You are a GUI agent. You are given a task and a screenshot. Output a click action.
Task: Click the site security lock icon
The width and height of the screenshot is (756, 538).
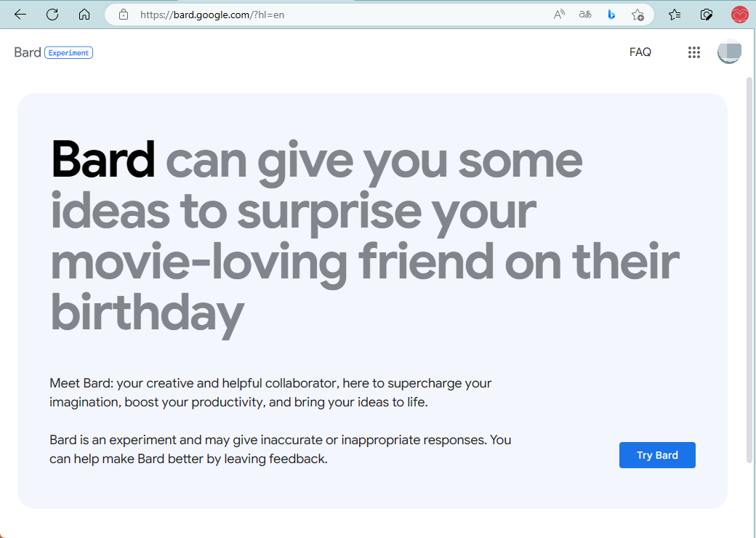[122, 14]
